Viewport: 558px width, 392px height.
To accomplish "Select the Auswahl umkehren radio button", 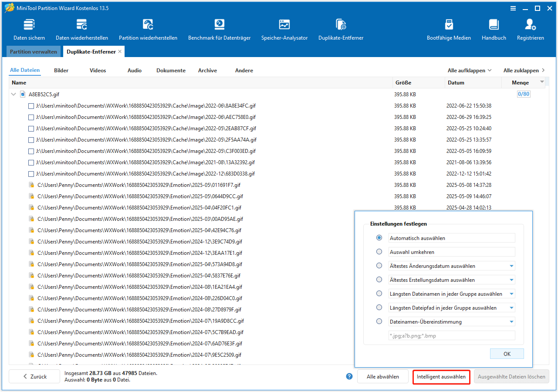I will point(379,252).
